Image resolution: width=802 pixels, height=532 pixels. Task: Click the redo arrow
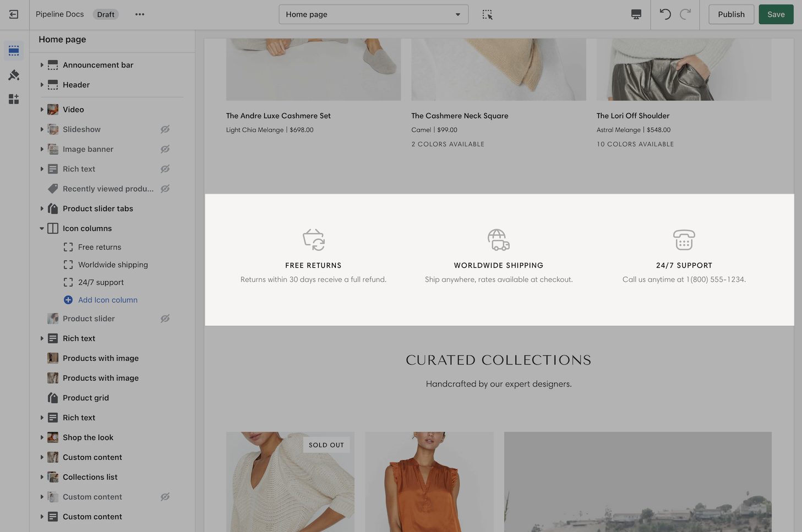(x=685, y=14)
